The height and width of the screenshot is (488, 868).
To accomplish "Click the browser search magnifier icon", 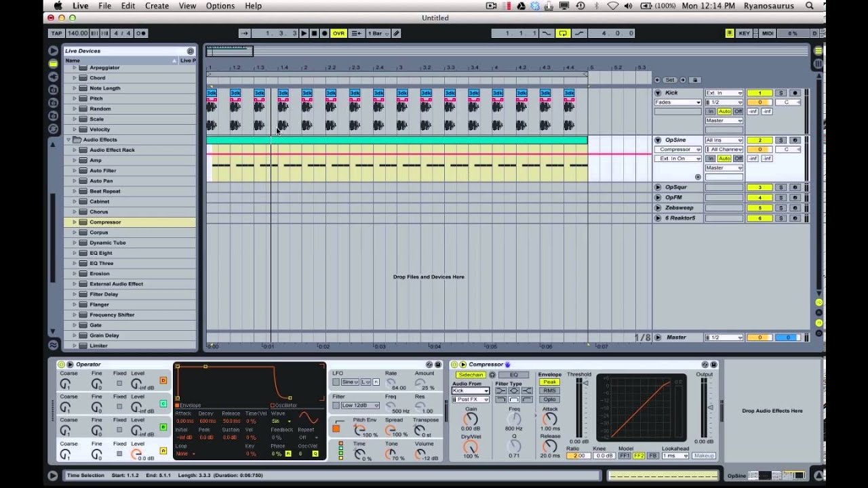I will (x=191, y=51).
